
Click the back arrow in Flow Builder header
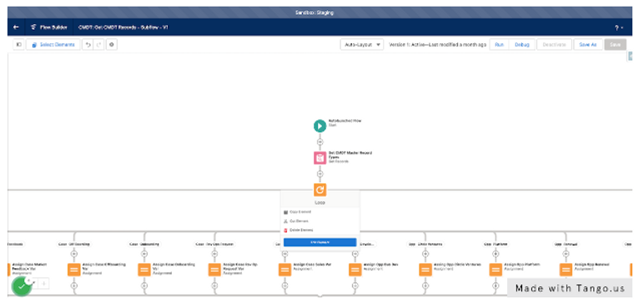pos(16,27)
